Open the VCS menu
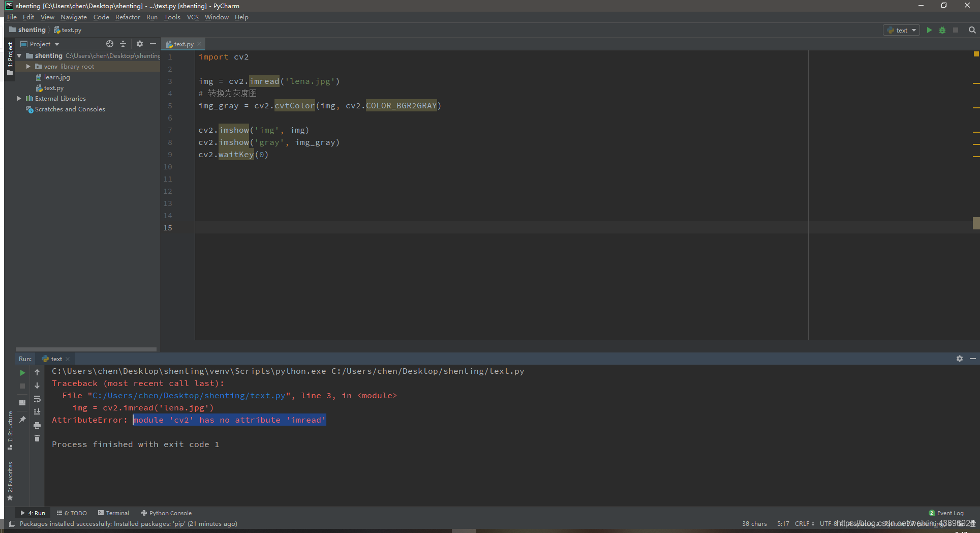Image resolution: width=980 pixels, height=533 pixels. (193, 17)
